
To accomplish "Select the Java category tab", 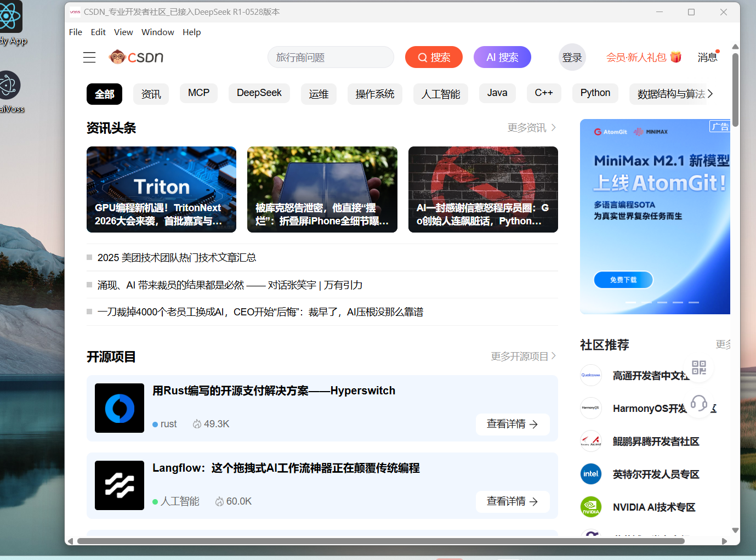I will [497, 93].
